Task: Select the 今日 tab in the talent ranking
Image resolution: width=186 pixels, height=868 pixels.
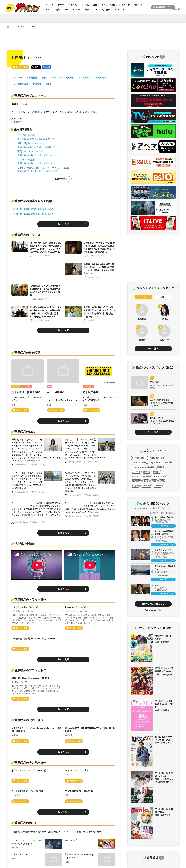Action: [143, 297]
